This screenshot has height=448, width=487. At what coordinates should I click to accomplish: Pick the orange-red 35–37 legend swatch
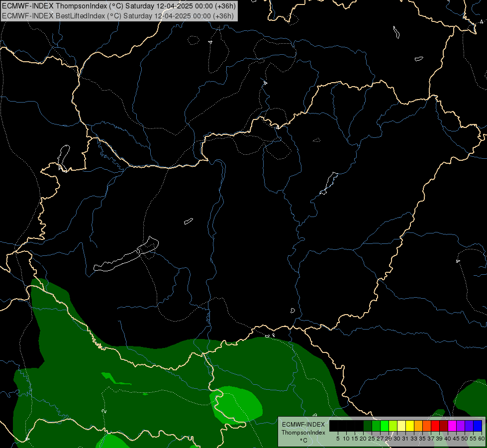427,426
